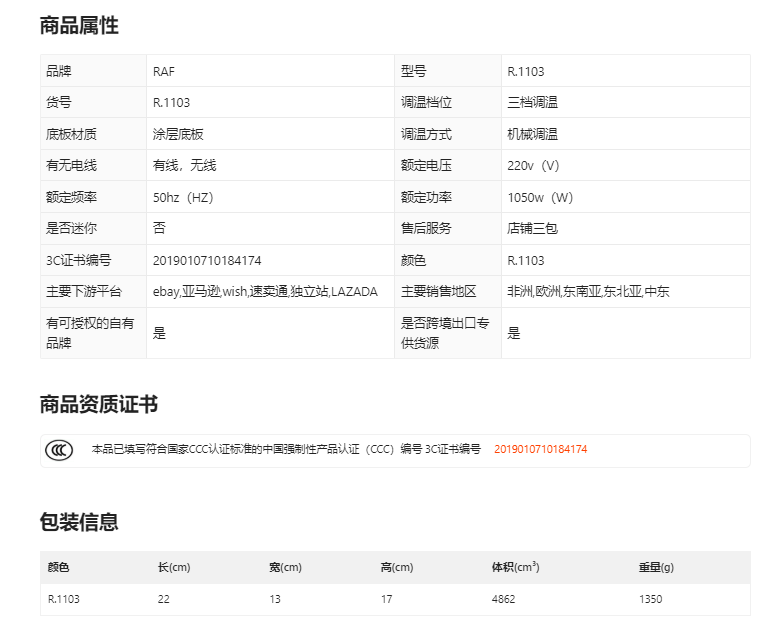The width and height of the screenshot is (773, 635).
Task: Click the 机械调温 adjustment method value
Action: pos(532,134)
